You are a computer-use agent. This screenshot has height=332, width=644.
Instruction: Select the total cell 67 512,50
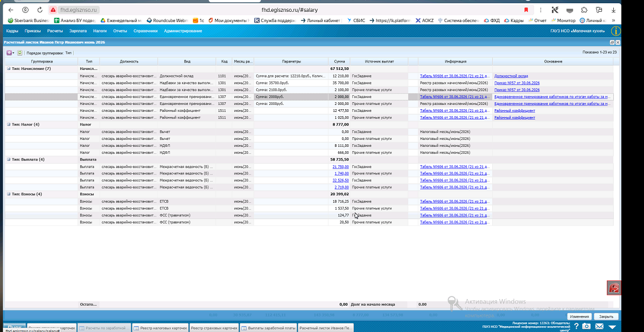pos(339,68)
